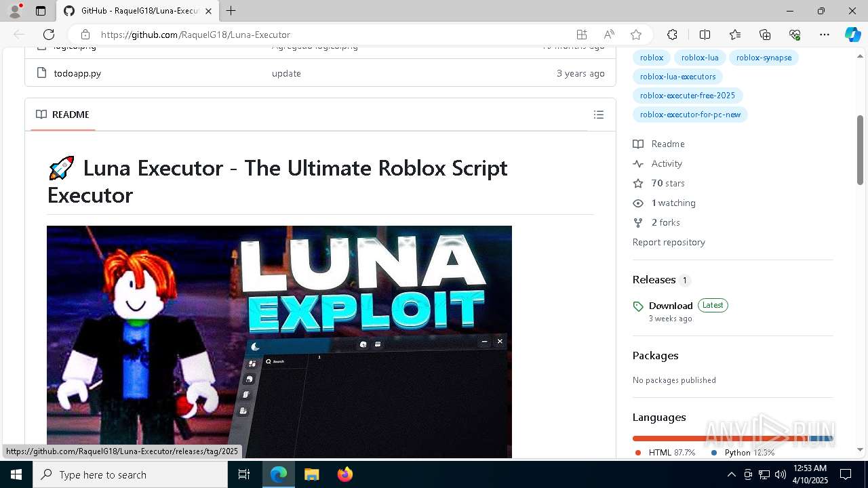Click the taskbar search box
The width and height of the screenshot is (868, 488).
click(x=130, y=474)
